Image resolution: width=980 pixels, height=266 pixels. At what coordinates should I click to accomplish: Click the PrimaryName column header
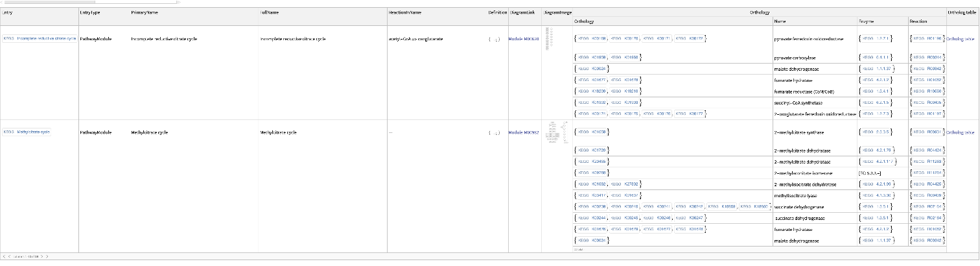(144, 12)
